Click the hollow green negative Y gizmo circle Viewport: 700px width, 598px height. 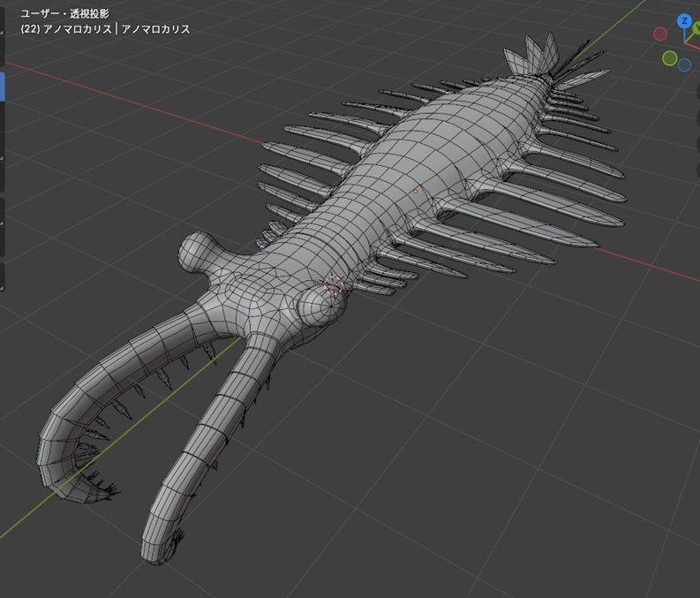[669, 58]
